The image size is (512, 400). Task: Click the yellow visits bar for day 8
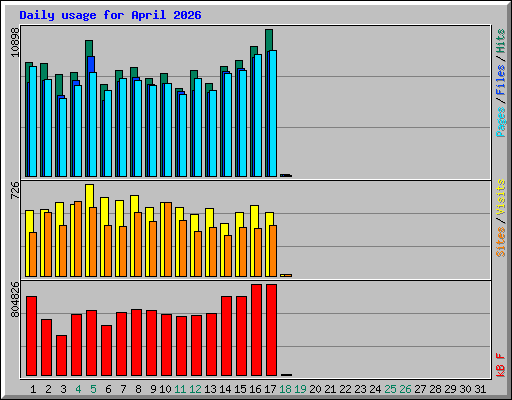[134, 203]
